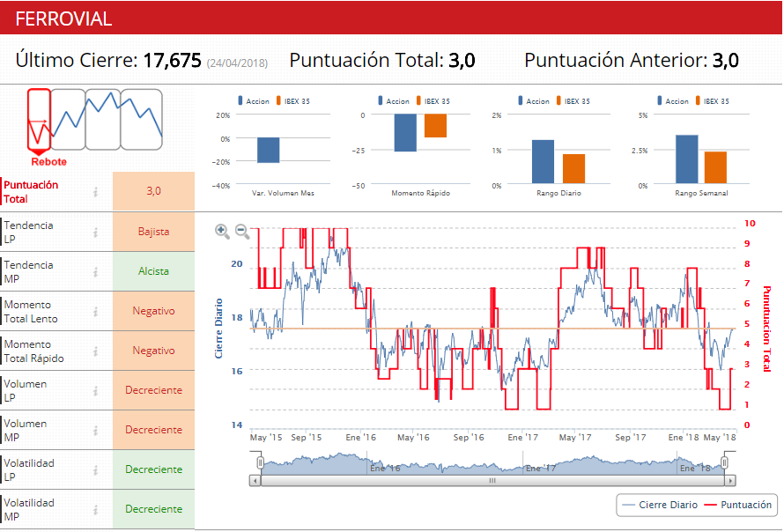Click the blue bar in Var. Volumen Mes chart
Image resolution: width=784 pixels, height=532 pixels.
pos(269,150)
